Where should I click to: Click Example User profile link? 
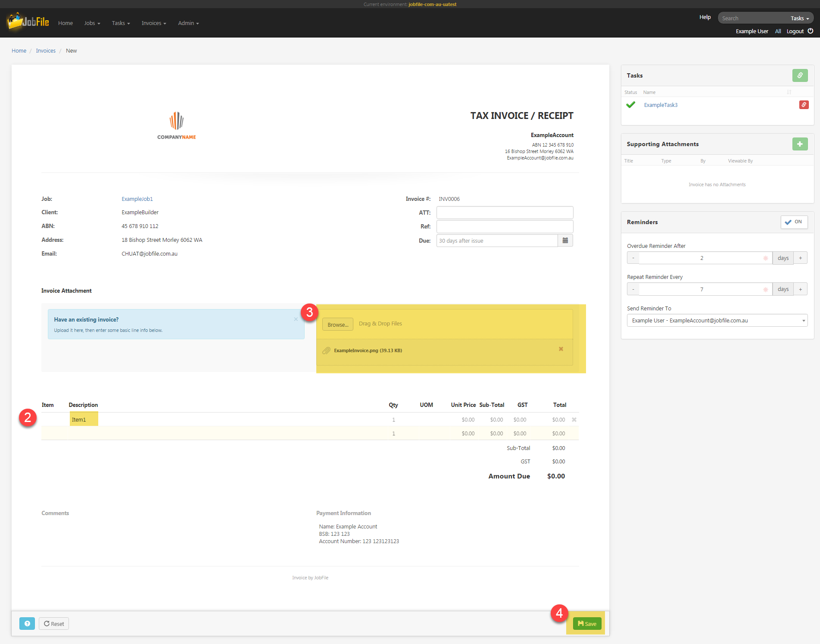point(752,31)
